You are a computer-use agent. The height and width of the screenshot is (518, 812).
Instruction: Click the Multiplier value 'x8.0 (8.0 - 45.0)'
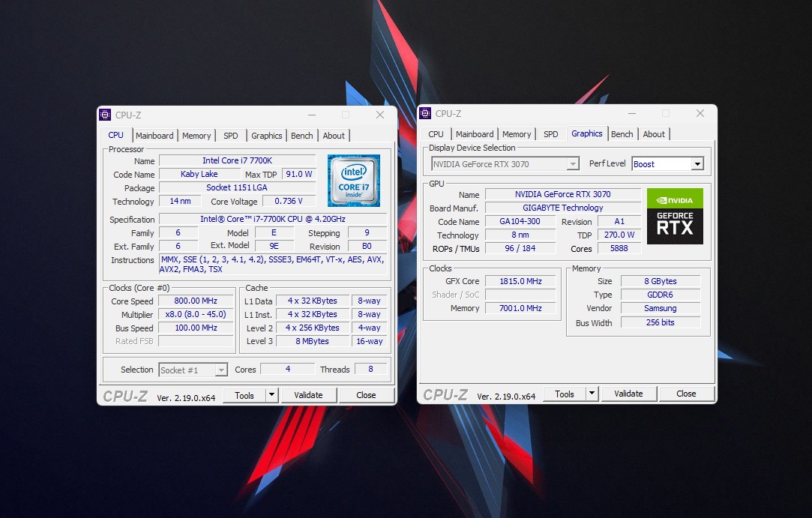196,314
